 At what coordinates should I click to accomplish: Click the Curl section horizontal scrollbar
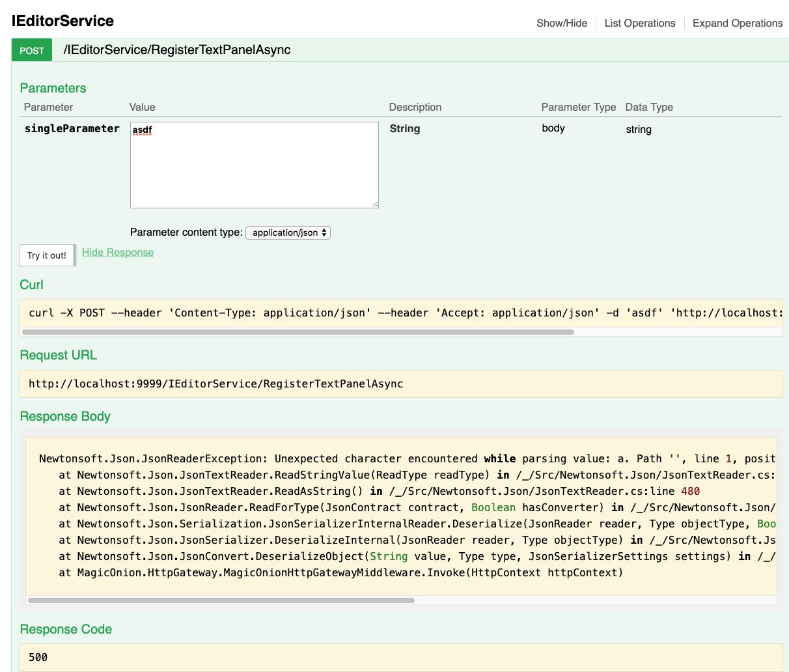click(x=299, y=331)
